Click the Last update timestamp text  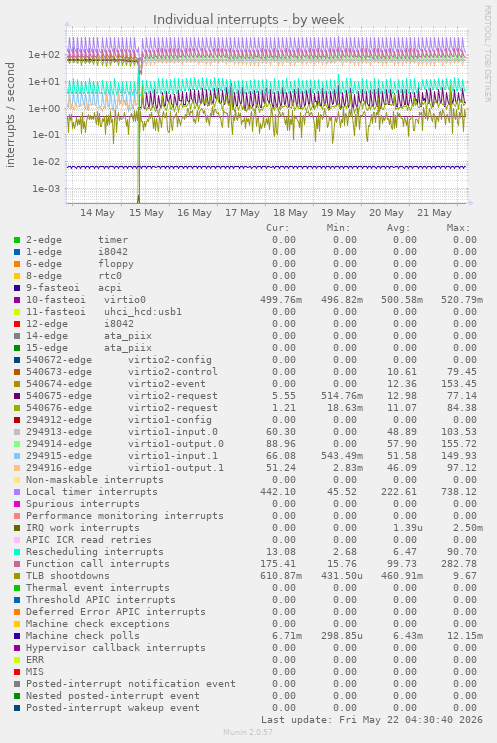tap(372, 720)
